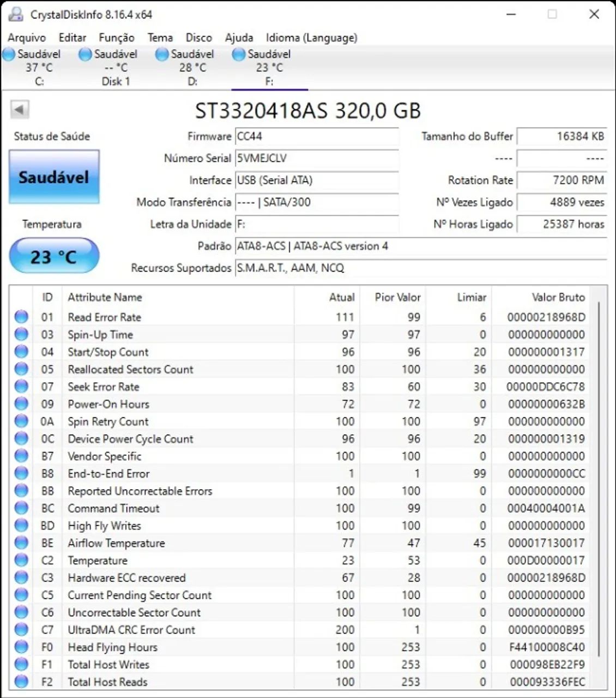
Task: Click the Atual column header
Action: coord(327,297)
